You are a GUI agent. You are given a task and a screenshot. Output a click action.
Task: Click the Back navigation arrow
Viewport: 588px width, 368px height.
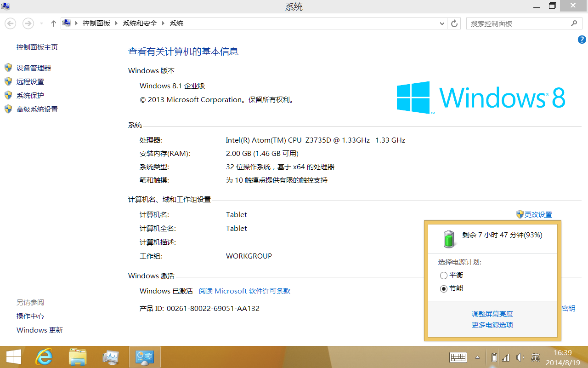[x=10, y=23]
